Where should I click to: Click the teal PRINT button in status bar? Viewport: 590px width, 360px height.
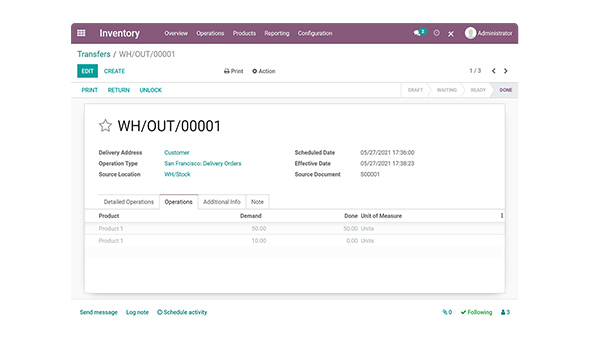(90, 90)
